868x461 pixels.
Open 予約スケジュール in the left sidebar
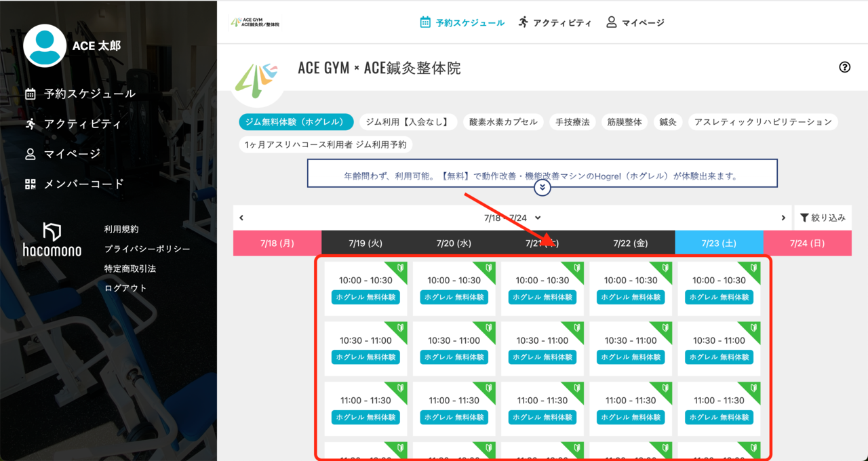pyautogui.click(x=80, y=94)
